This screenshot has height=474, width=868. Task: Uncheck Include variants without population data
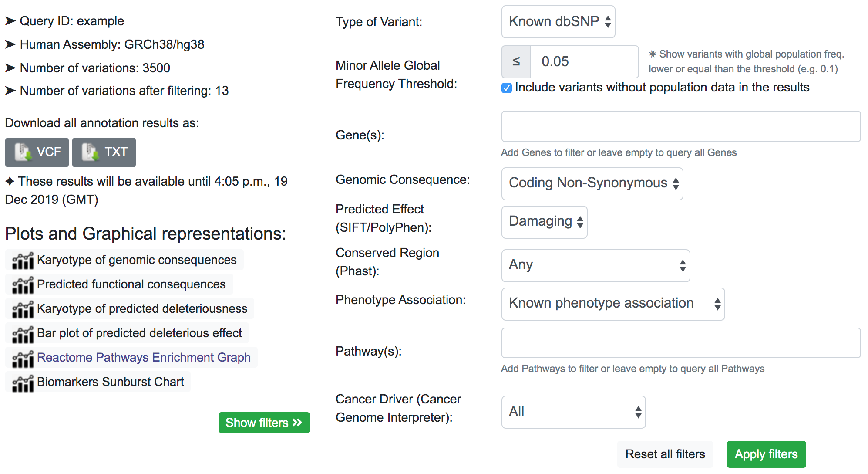tap(507, 88)
